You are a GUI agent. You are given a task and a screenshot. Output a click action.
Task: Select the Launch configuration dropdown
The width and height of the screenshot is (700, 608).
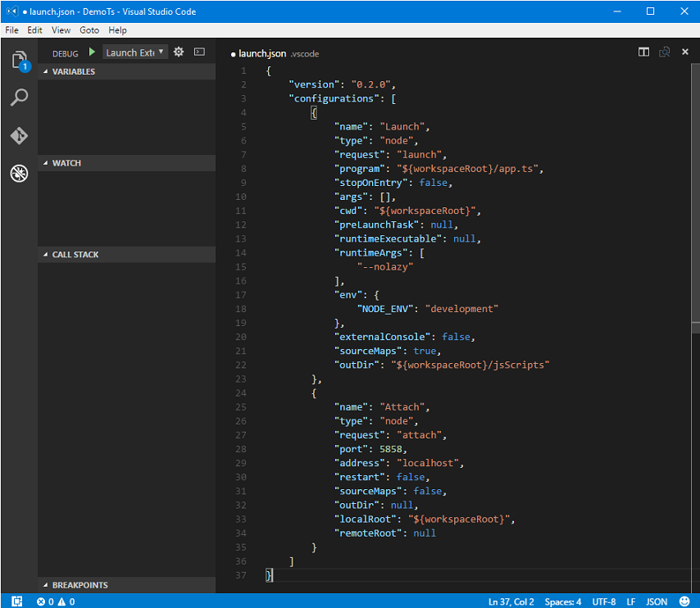pos(135,52)
